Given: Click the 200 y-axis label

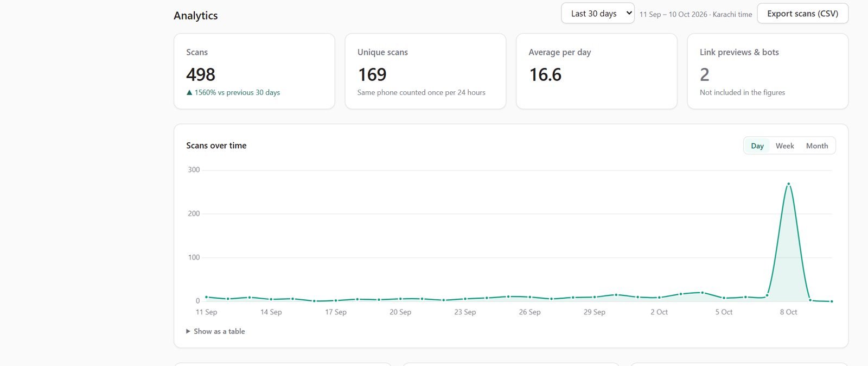Looking at the screenshot, I should (x=194, y=214).
